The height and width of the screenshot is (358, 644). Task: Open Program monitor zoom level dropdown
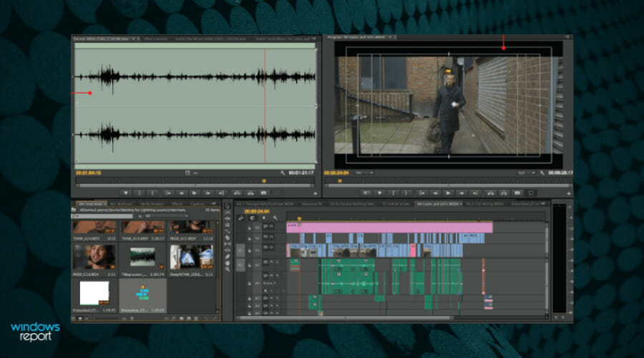coord(364,173)
